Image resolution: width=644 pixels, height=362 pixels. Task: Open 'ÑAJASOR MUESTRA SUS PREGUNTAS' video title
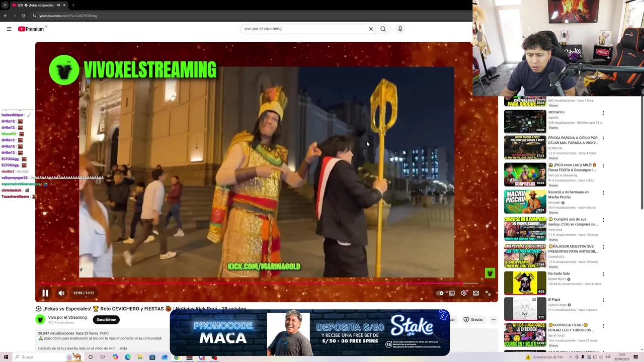pyautogui.click(x=573, y=249)
